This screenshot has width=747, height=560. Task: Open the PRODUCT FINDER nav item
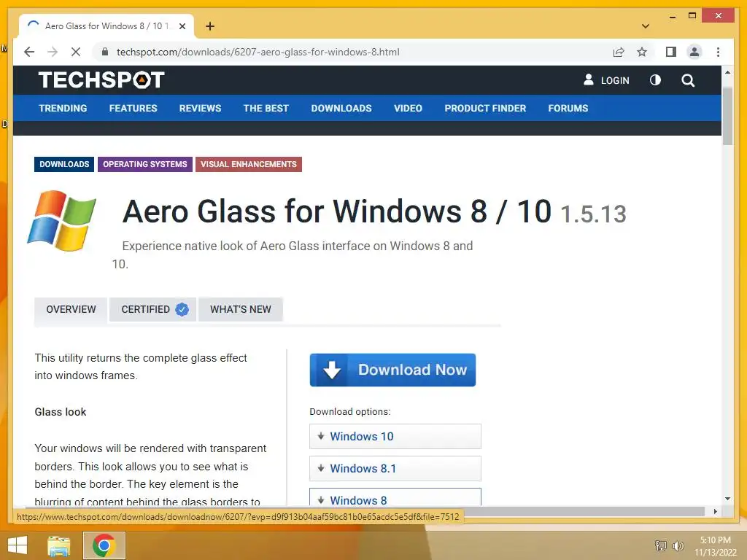pos(485,108)
